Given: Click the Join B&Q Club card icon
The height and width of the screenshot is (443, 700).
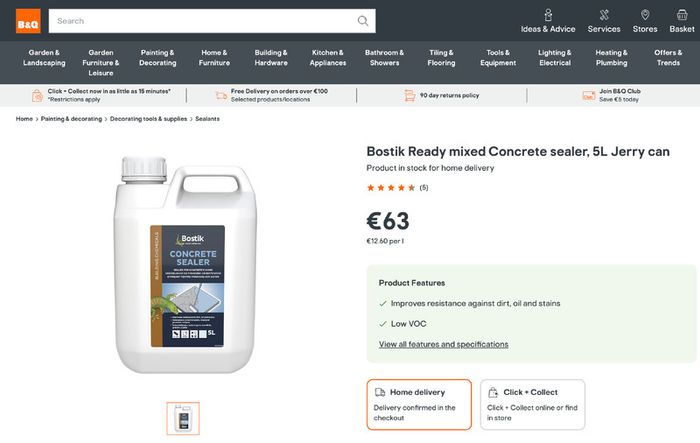Looking at the screenshot, I should (x=588, y=96).
